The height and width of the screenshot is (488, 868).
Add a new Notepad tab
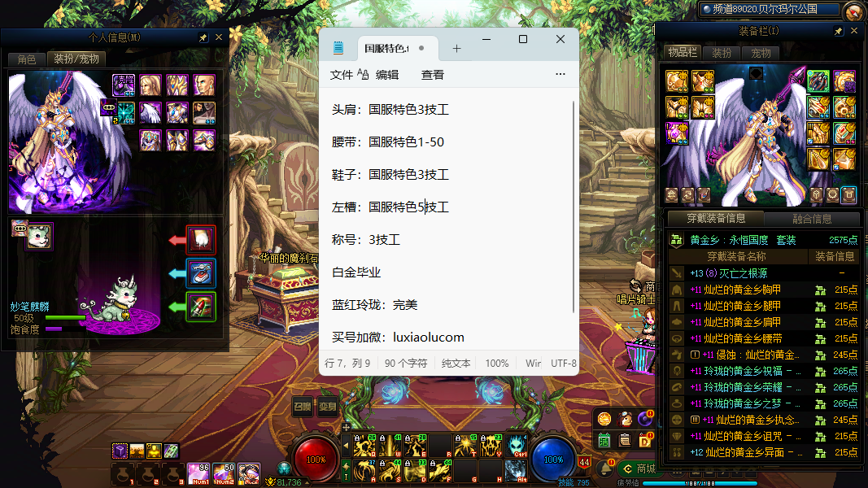(x=456, y=48)
